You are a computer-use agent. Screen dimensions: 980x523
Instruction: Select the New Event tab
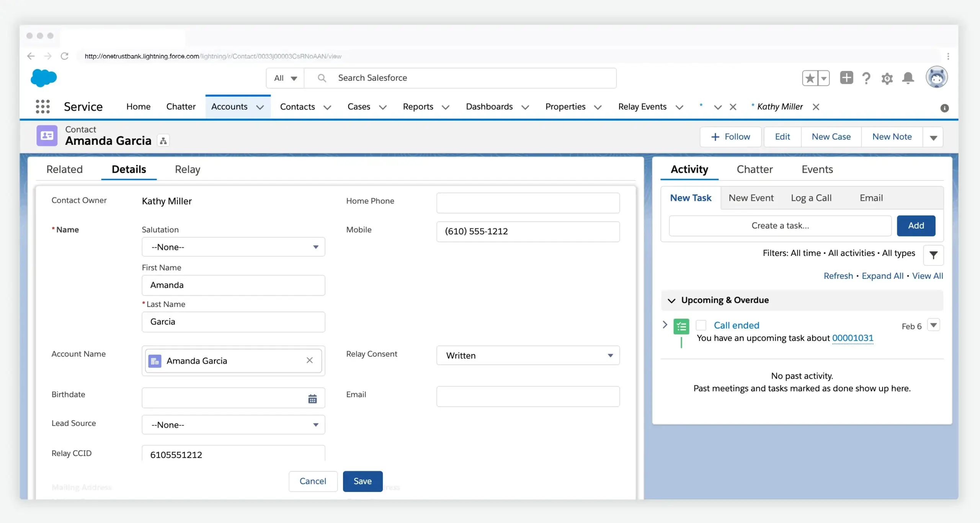751,198
